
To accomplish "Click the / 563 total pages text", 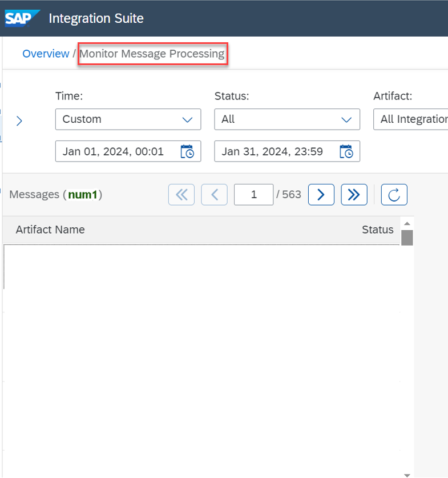I will coord(289,195).
